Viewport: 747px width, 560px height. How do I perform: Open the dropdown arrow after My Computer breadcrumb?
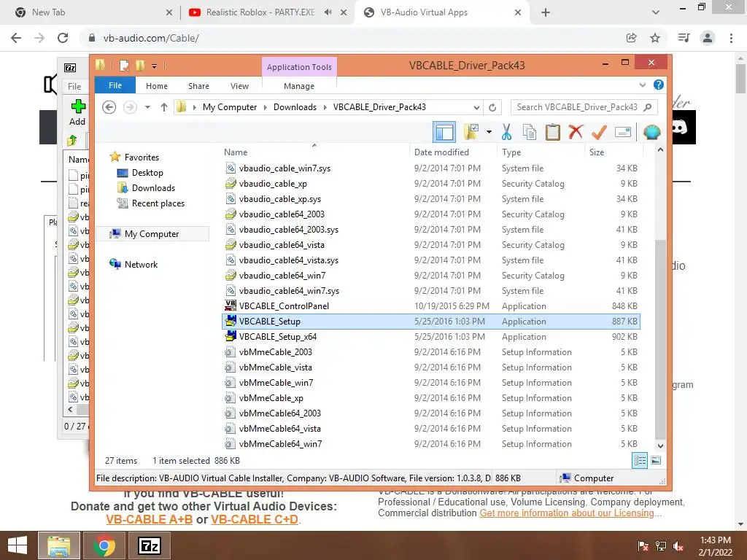point(266,107)
